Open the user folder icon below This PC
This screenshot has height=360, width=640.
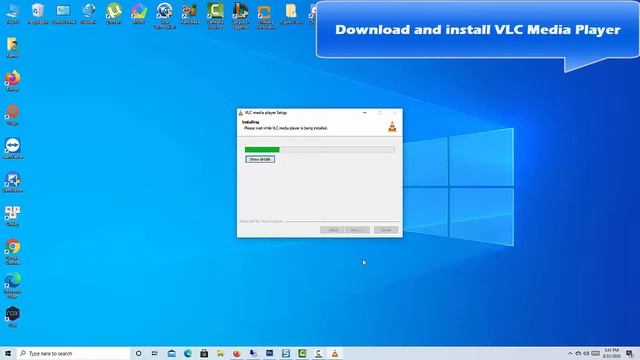pyautogui.click(x=12, y=47)
